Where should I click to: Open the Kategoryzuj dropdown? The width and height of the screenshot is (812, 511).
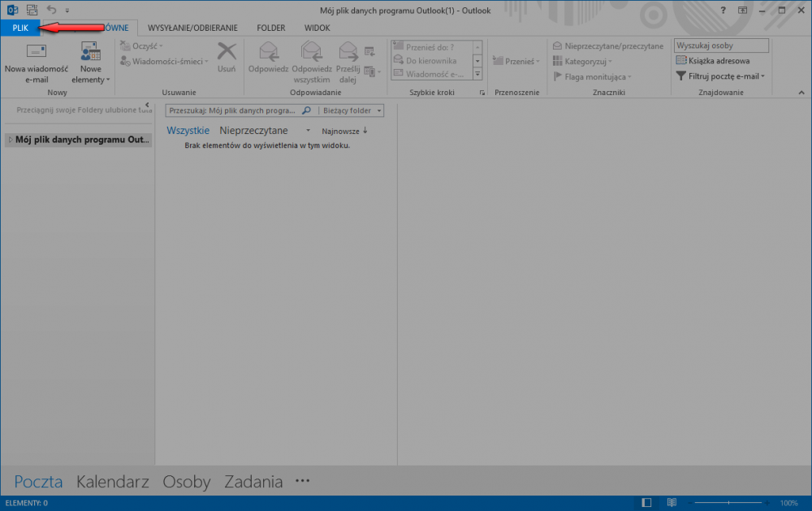582,61
